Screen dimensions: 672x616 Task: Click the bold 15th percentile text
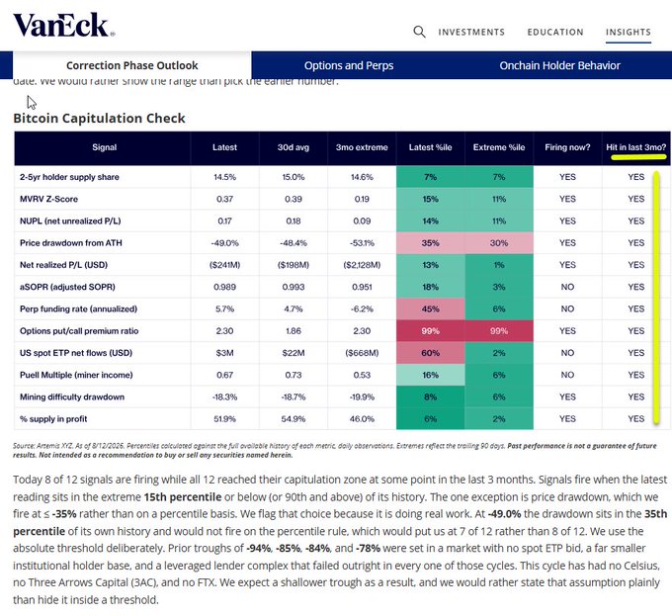(183, 497)
